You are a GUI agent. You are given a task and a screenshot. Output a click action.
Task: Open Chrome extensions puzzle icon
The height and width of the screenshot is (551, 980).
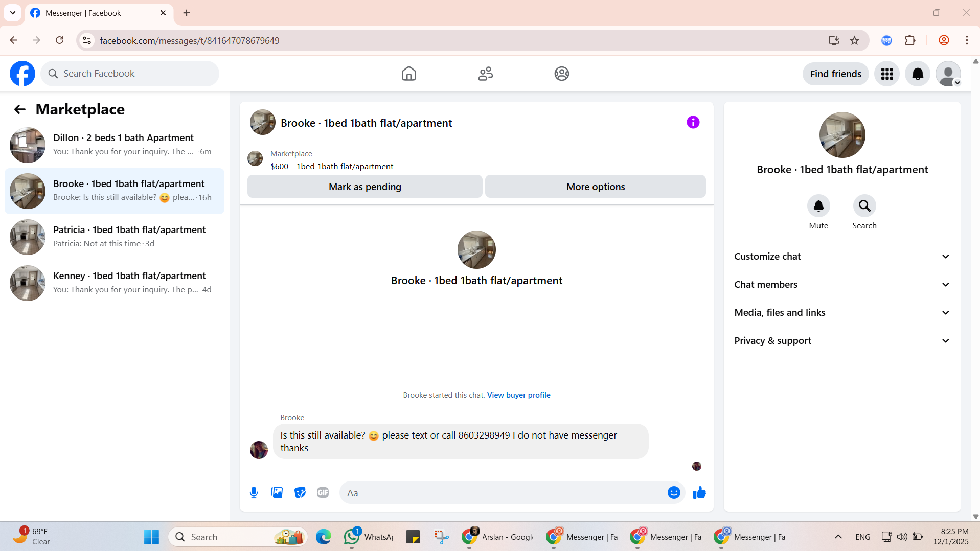pos(910,40)
